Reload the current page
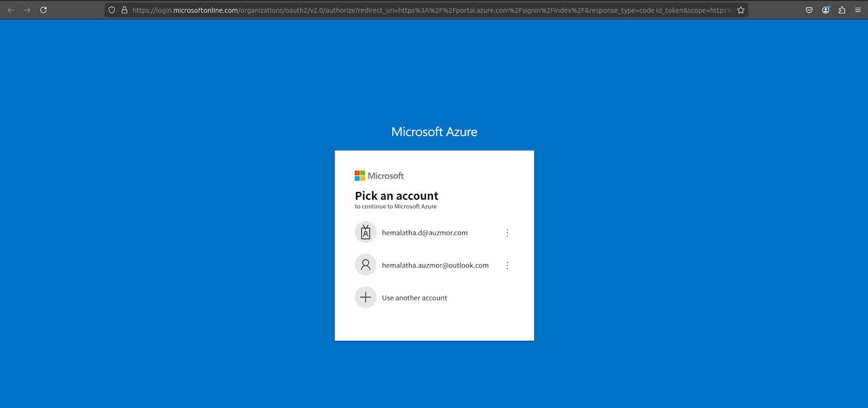Viewport: 868px width, 408px height. pos(43,10)
